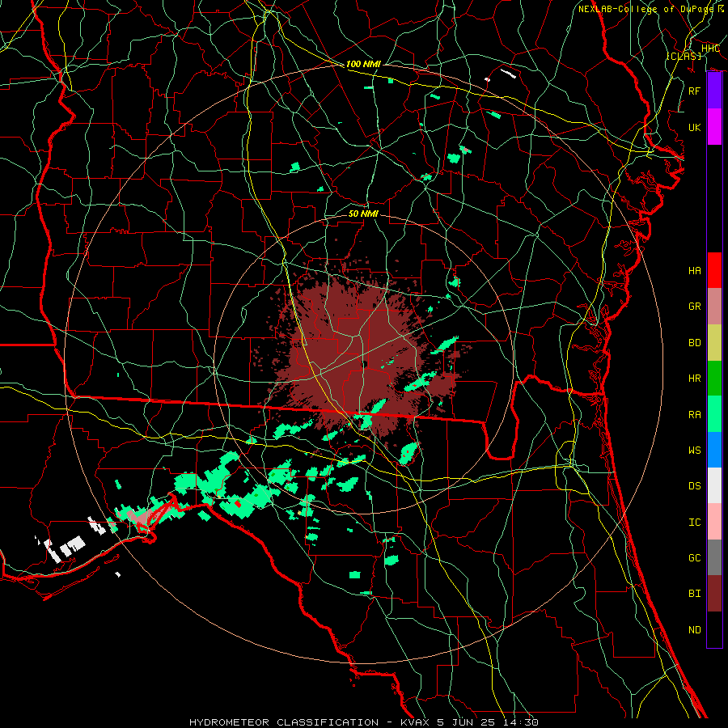728x728 pixels.
Task: Click the 100 NMI range ring label
Action: coord(363,64)
